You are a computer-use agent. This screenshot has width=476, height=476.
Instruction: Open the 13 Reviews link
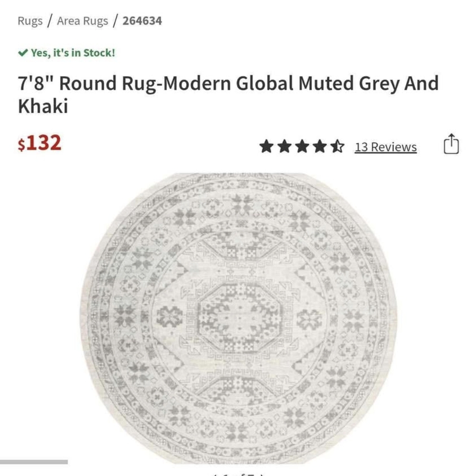tap(386, 147)
